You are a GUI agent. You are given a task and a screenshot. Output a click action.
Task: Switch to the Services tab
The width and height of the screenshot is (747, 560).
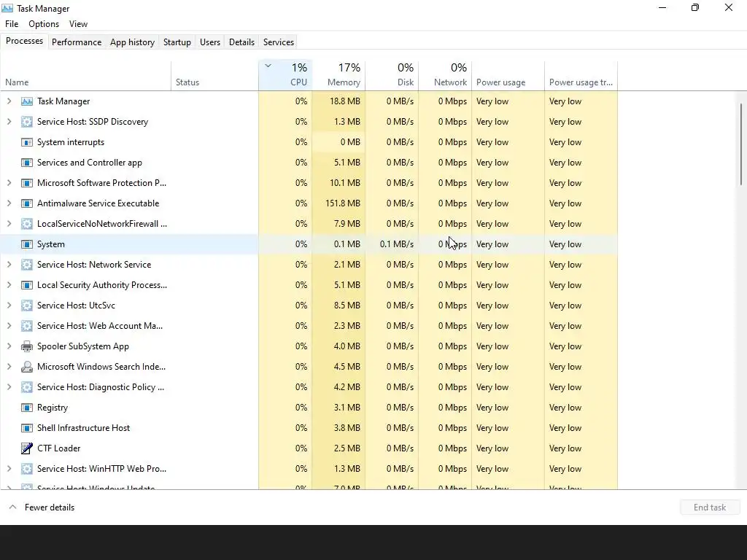pyautogui.click(x=279, y=42)
